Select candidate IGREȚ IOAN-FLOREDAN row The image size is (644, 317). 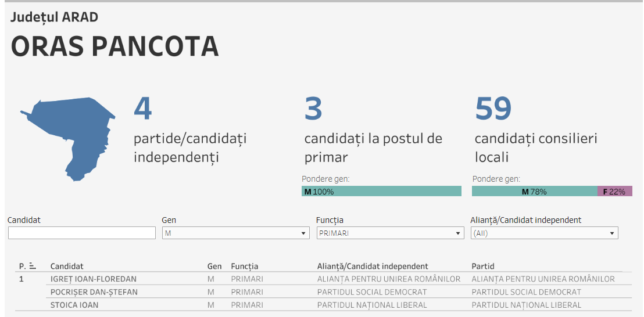pyautogui.click(x=94, y=279)
